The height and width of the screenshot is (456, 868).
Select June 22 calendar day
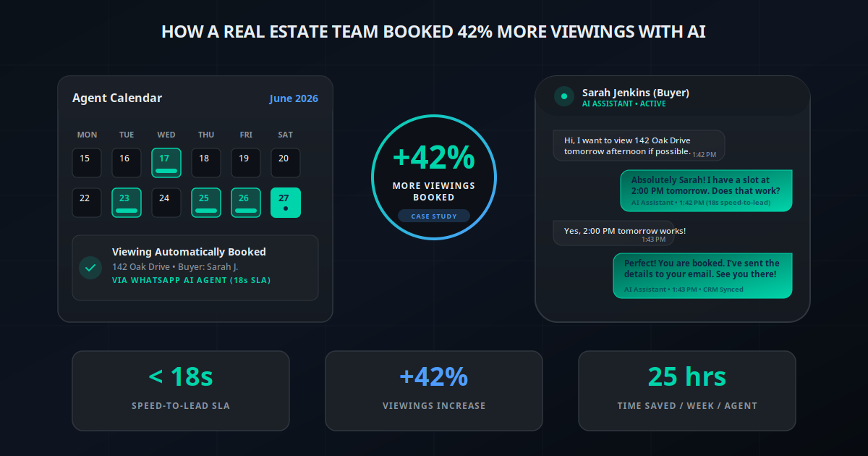coord(87,203)
